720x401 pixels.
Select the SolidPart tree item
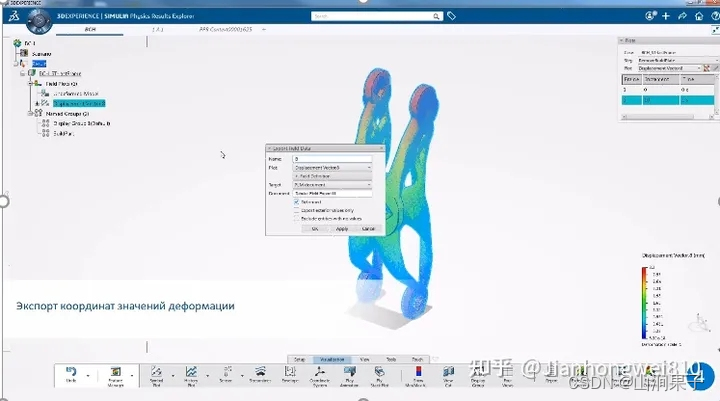(x=63, y=133)
